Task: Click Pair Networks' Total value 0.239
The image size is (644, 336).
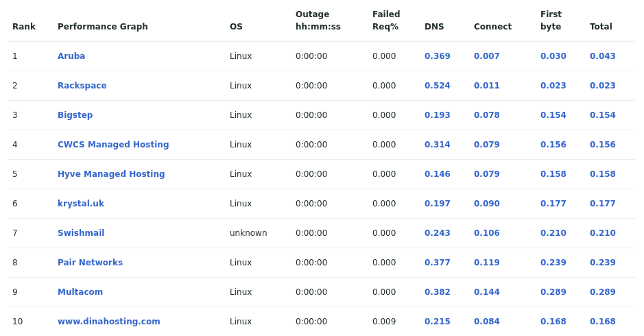Action: coord(603,263)
